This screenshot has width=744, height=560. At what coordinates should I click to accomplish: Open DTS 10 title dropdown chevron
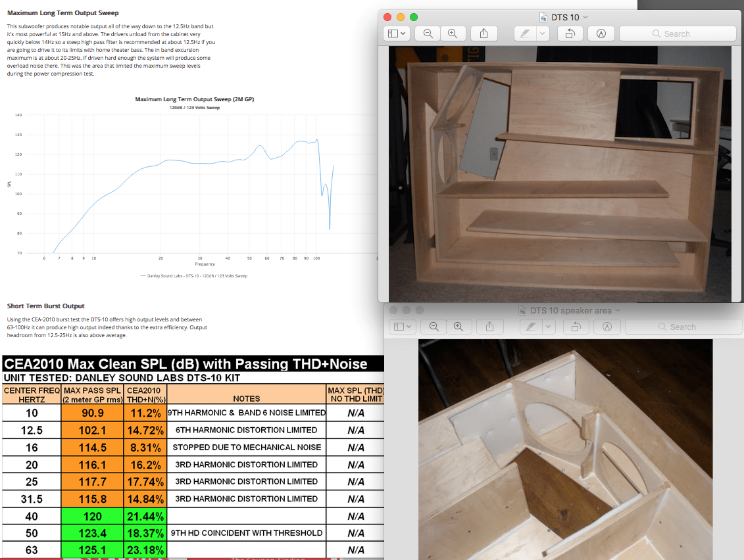[585, 17]
